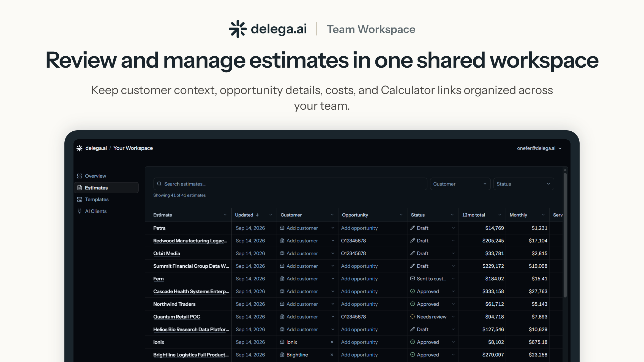The height and width of the screenshot is (362, 644).
Task: Click the check circle icon in Northwind Traders row
Action: pos(413,304)
